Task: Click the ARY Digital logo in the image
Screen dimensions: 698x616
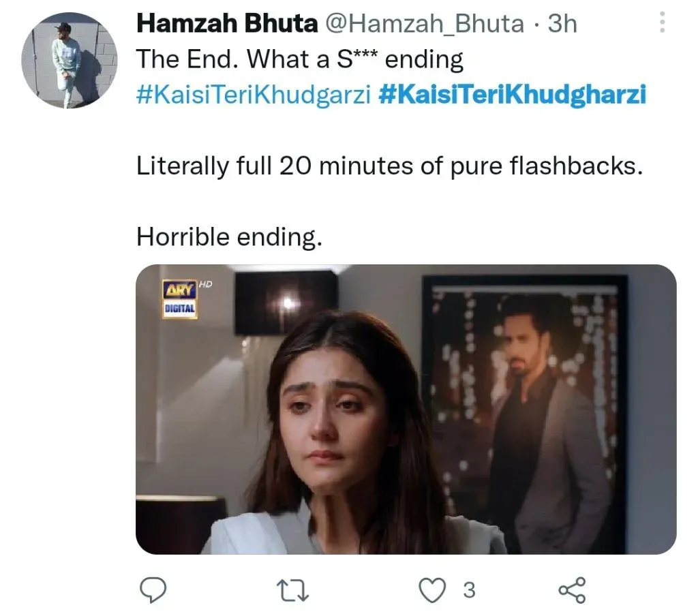Action: tap(180, 298)
